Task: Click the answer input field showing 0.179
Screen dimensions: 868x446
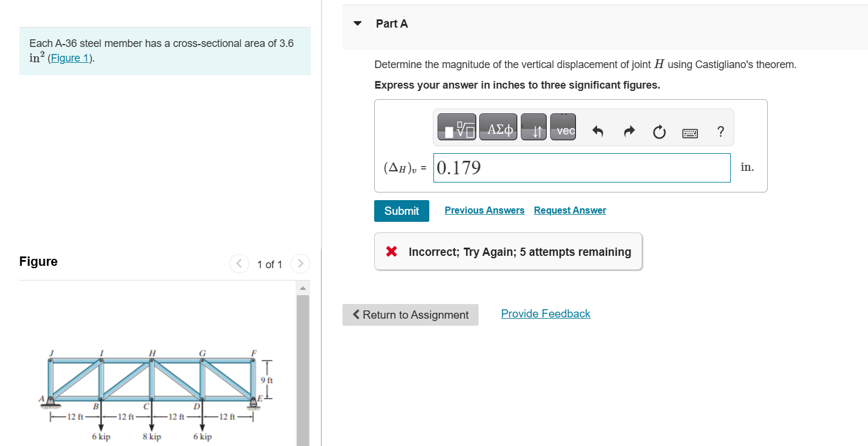Action: point(582,168)
